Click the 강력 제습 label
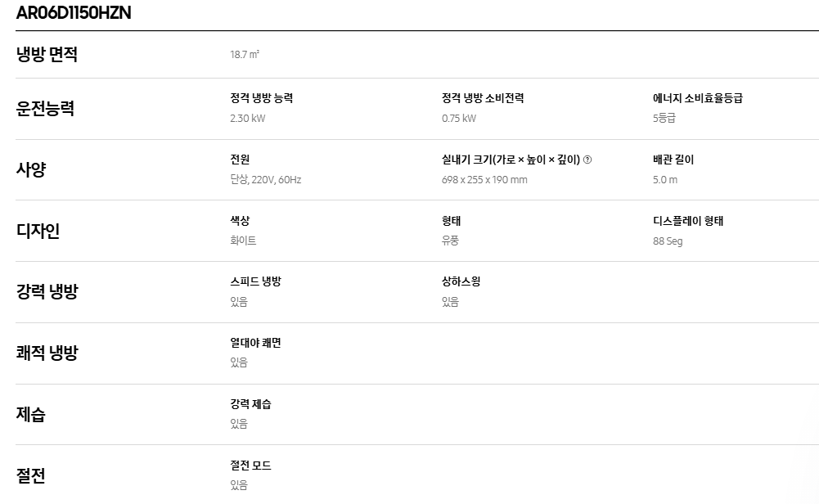 click(250, 404)
